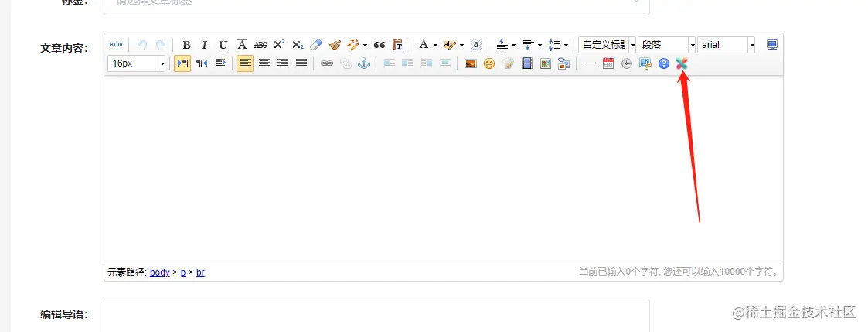The height and width of the screenshot is (332, 868).
Task: Apply subscript formatting
Action: (x=298, y=45)
